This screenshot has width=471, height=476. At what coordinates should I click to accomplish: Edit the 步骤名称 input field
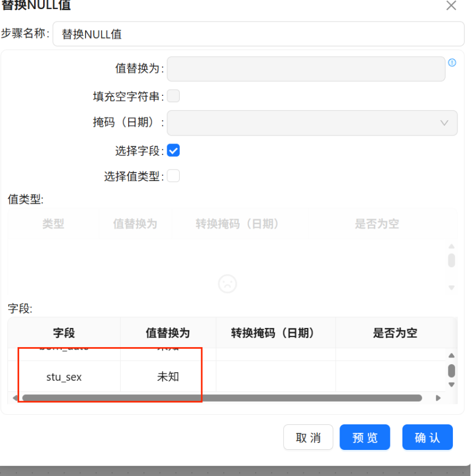pyautogui.click(x=258, y=34)
